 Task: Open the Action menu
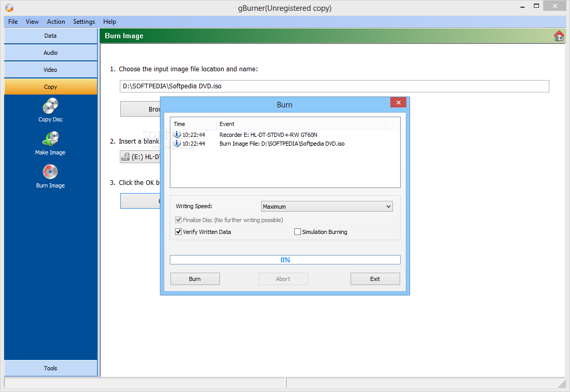click(x=56, y=22)
